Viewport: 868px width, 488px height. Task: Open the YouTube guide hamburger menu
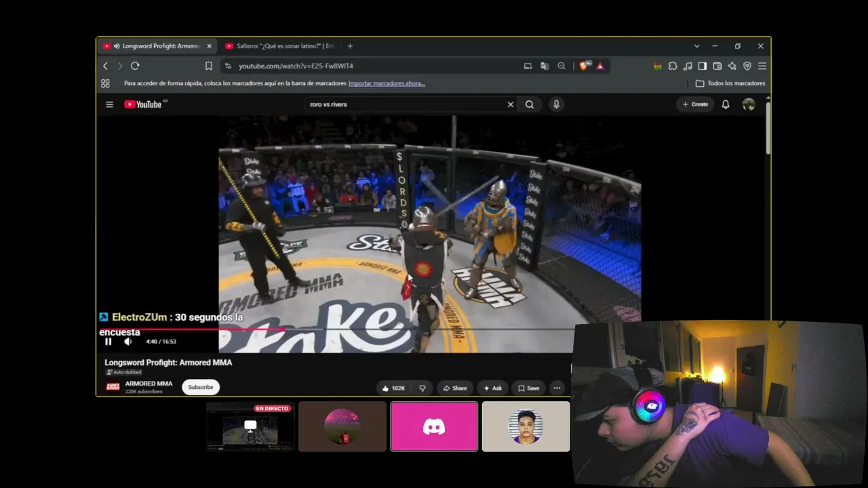109,104
